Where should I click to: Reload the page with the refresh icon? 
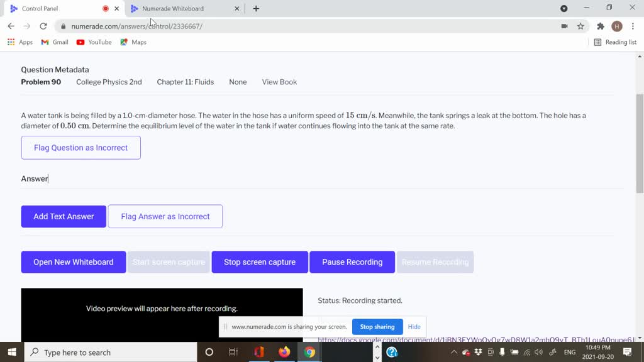[x=43, y=26]
